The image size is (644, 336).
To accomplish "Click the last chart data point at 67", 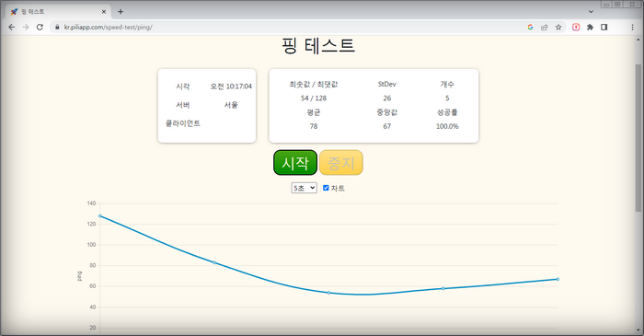I will pos(558,279).
